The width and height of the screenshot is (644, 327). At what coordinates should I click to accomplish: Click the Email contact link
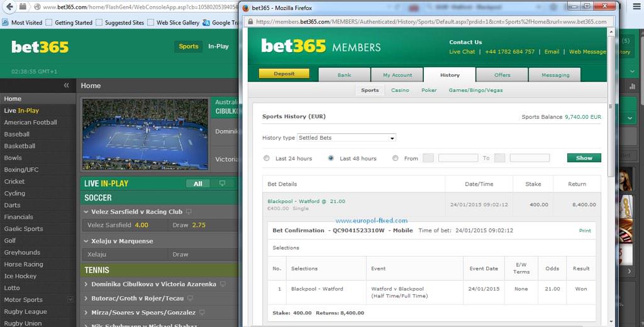(x=552, y=52)
